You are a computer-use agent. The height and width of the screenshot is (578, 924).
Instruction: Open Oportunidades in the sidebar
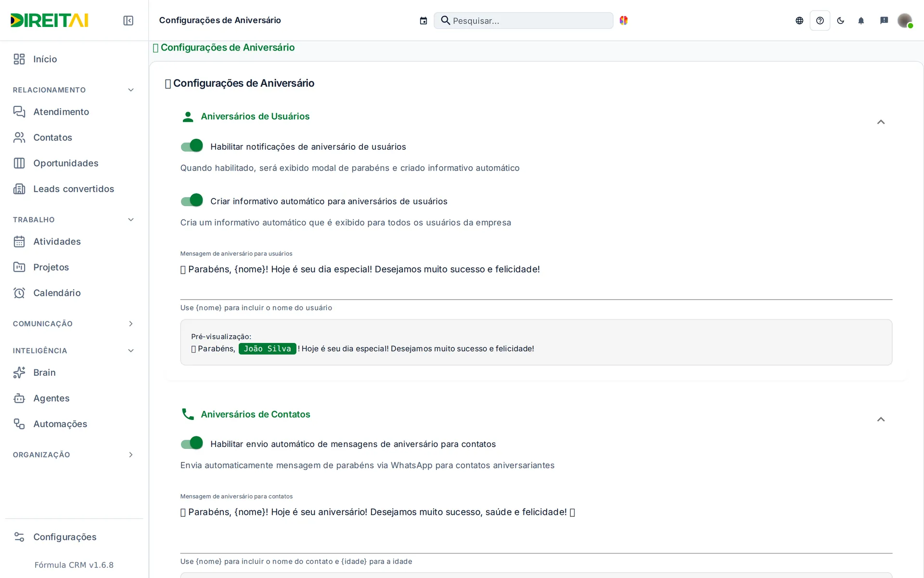[x=74, y=163]
